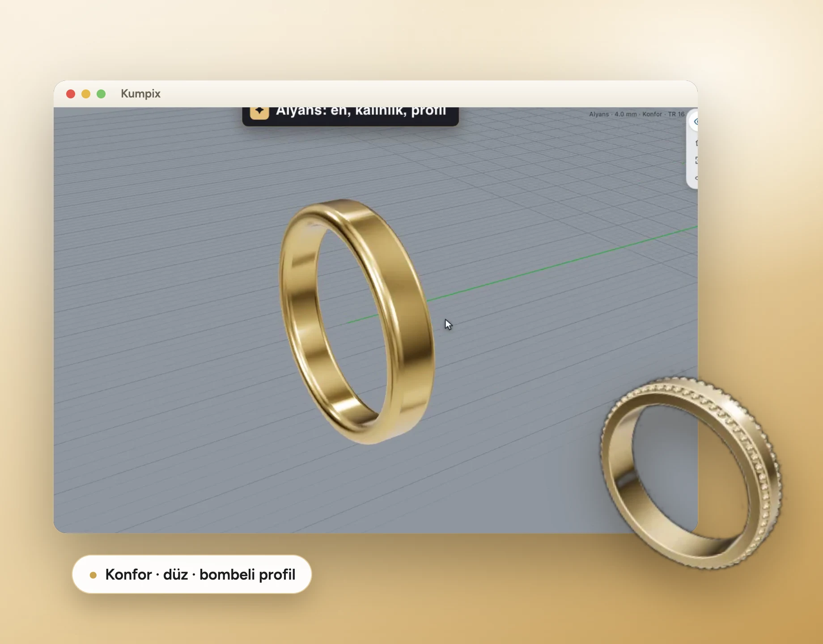
Task: Click the "Konfor · düz · bombeli profil" pill
Action: [192, 574]
